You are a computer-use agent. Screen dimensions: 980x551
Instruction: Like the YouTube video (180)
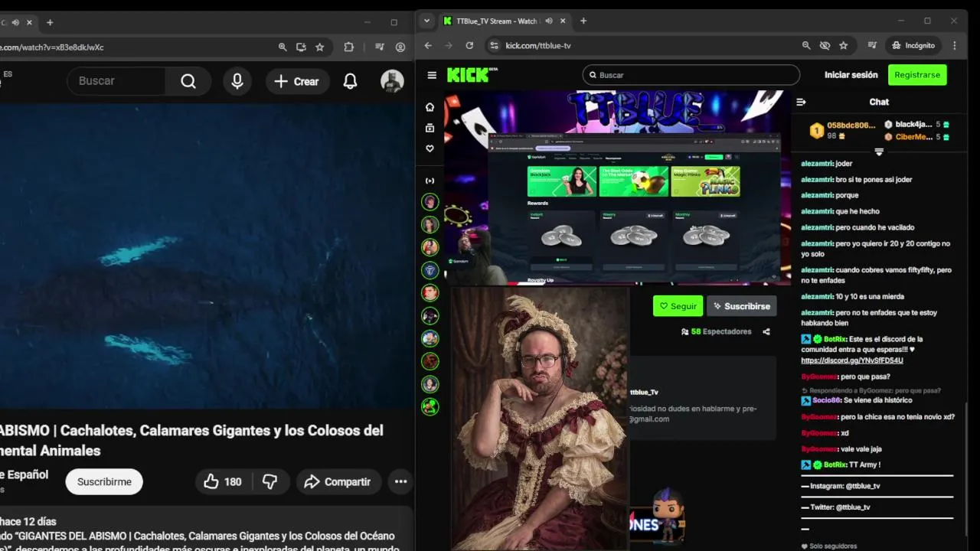pyautogui.click(x=223, y=481)
